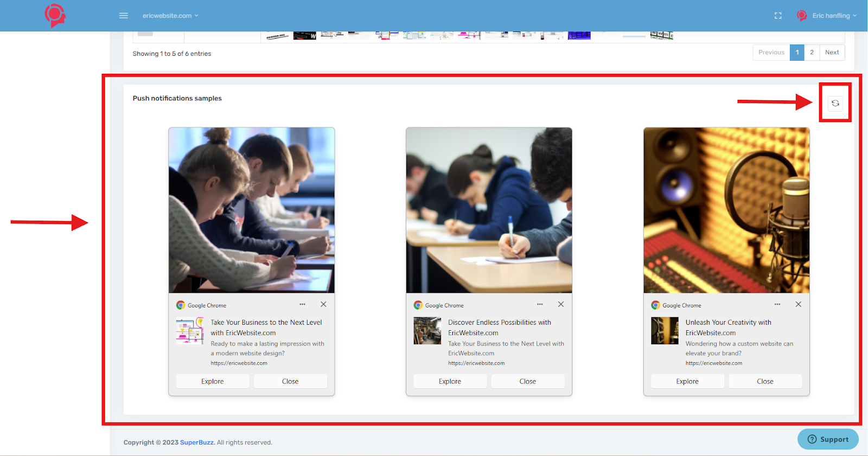868x456 pixels.
Task: Toggle the hamburger sidebar menu
Action: [x=124, y=16]
